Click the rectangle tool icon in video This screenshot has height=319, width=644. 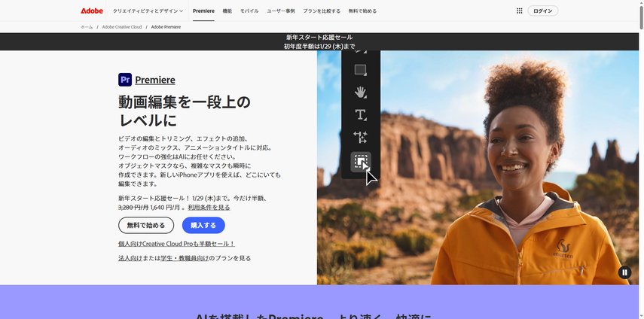click(361, 70)
